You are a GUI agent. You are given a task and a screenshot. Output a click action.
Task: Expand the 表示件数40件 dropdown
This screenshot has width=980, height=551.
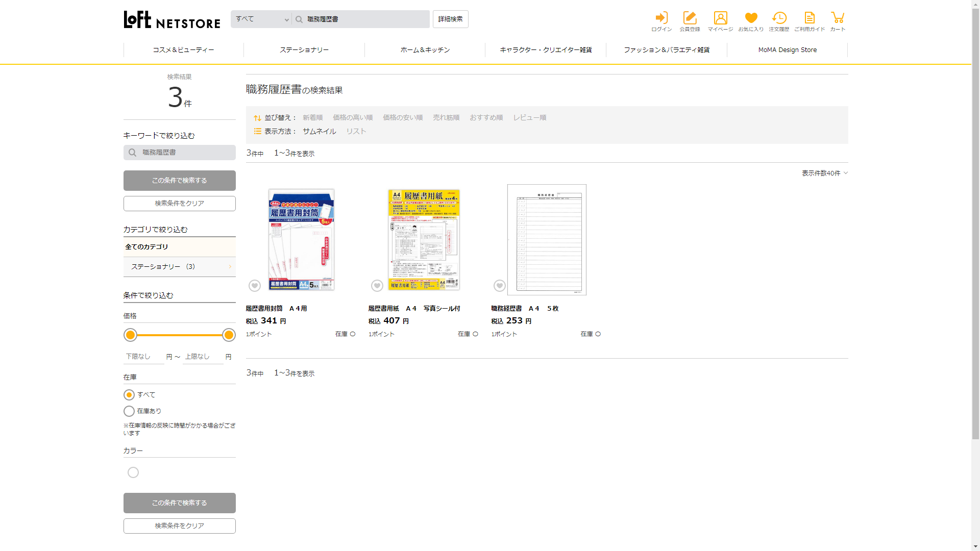click(x=824, y=173)
